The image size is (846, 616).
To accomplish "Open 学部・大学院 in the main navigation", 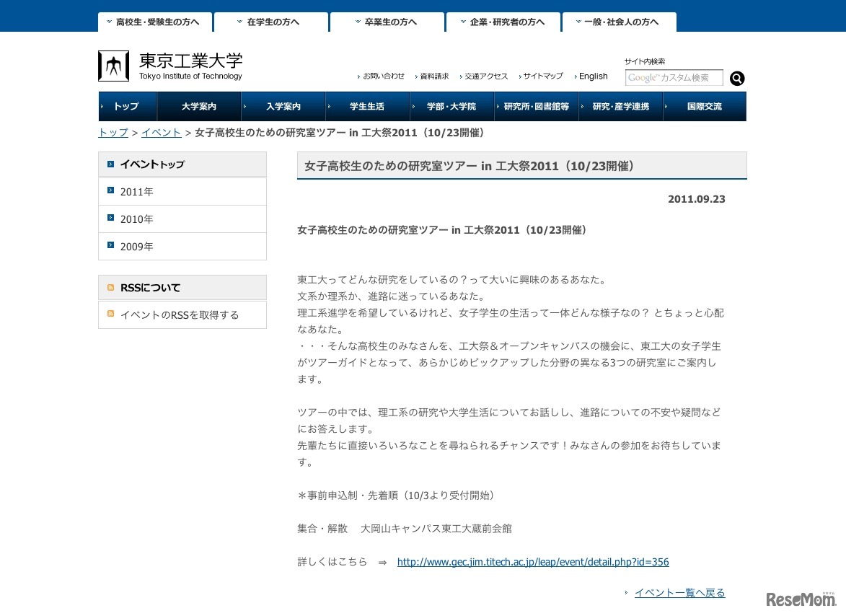I will pyautogui.click(x=451, y=106).
